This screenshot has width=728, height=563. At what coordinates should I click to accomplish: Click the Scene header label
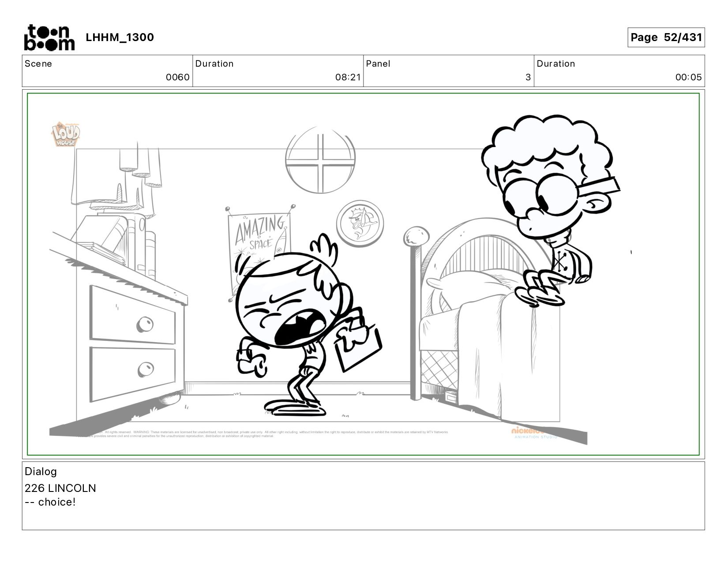tap(38, 64)
